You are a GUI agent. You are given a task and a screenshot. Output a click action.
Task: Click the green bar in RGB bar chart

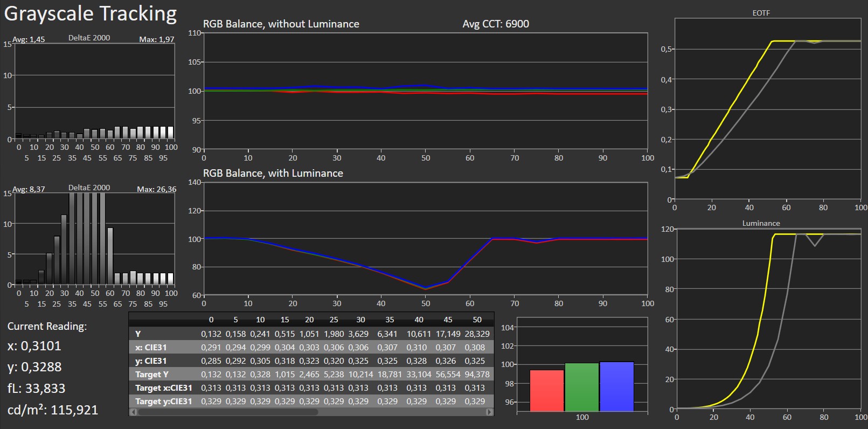582,387
